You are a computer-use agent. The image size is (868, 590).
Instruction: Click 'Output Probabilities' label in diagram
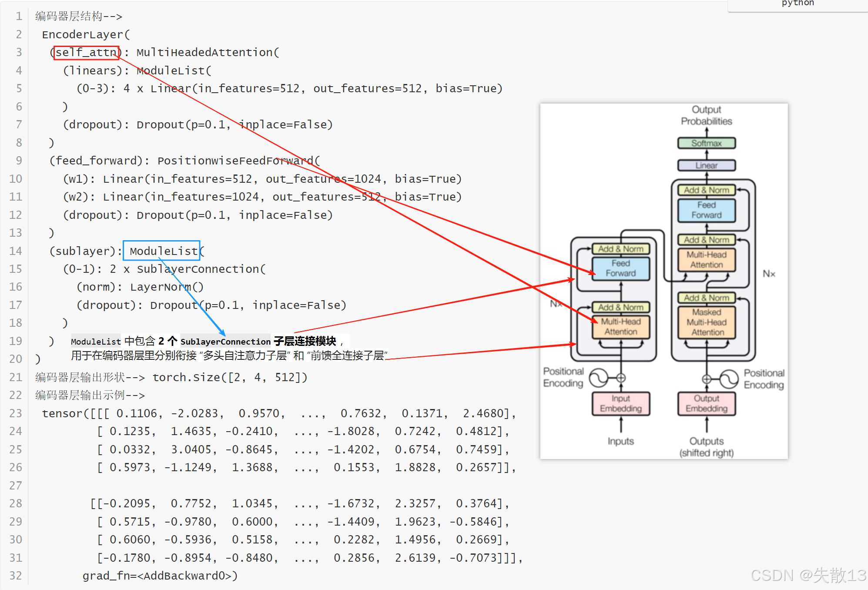[707, 115]
